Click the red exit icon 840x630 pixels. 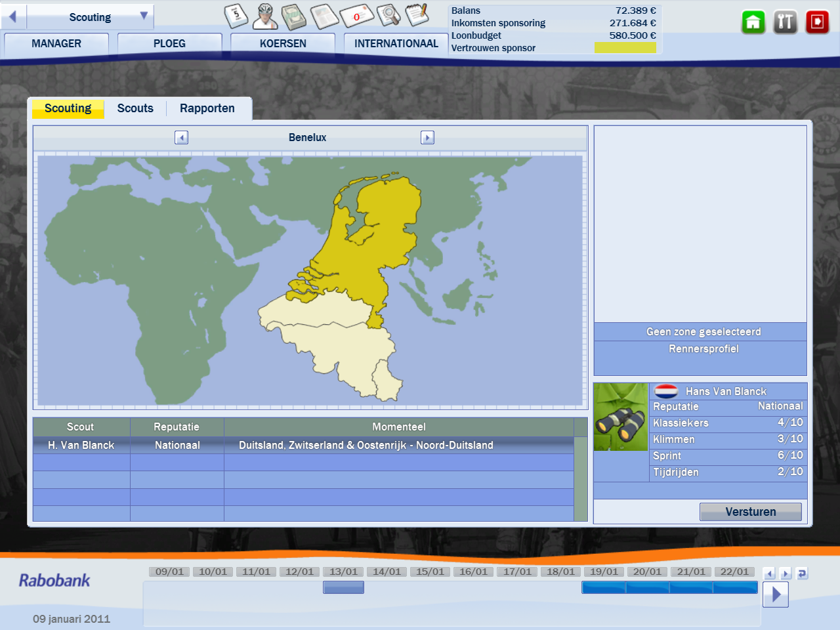[x=817, y=22]
